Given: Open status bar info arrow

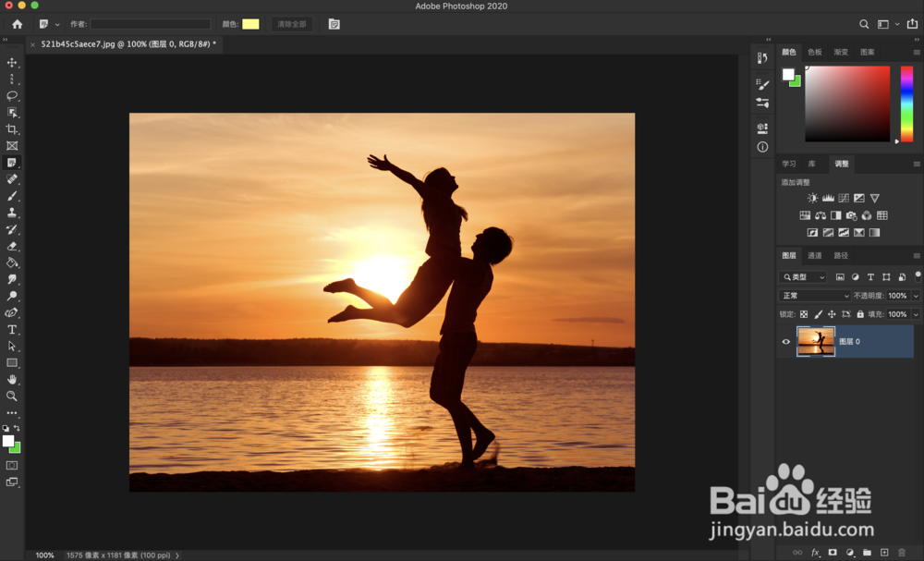Looking at the screenshot, I should (176, 555).
